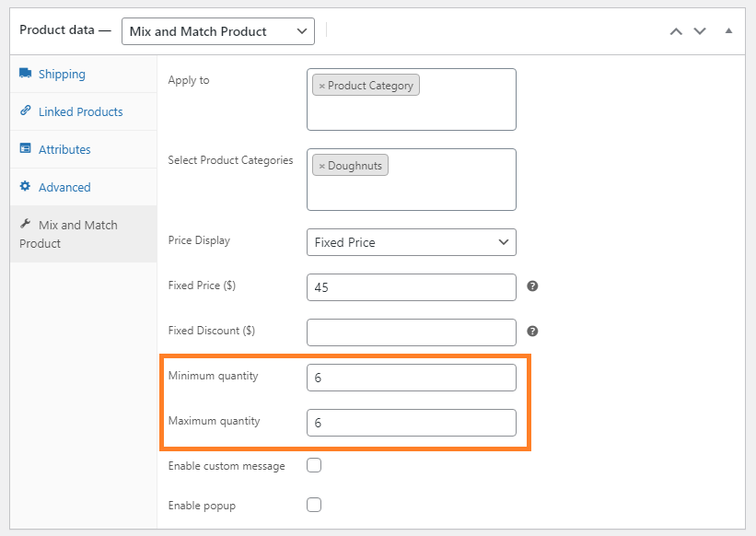Viewport: 756px width, 536px height.
Task: Open the Price Display dropdown
Action: pyautogui.click(x=412, y=242)
